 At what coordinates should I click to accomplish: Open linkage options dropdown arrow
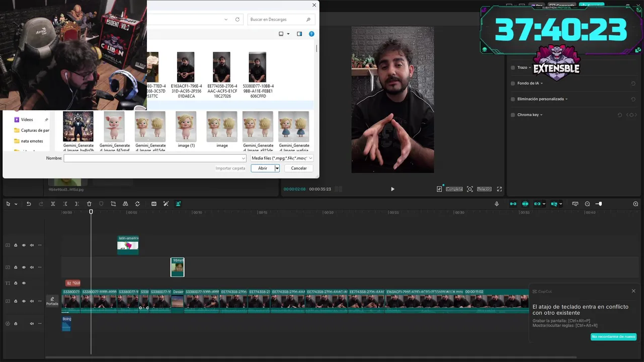(x=545, y=204)
